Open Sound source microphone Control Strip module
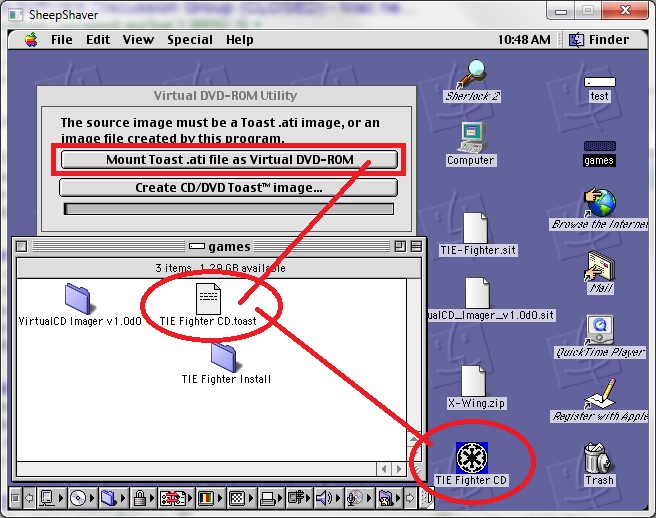The width and height of the screenshot is (656, 518). (x=359, y=498)
